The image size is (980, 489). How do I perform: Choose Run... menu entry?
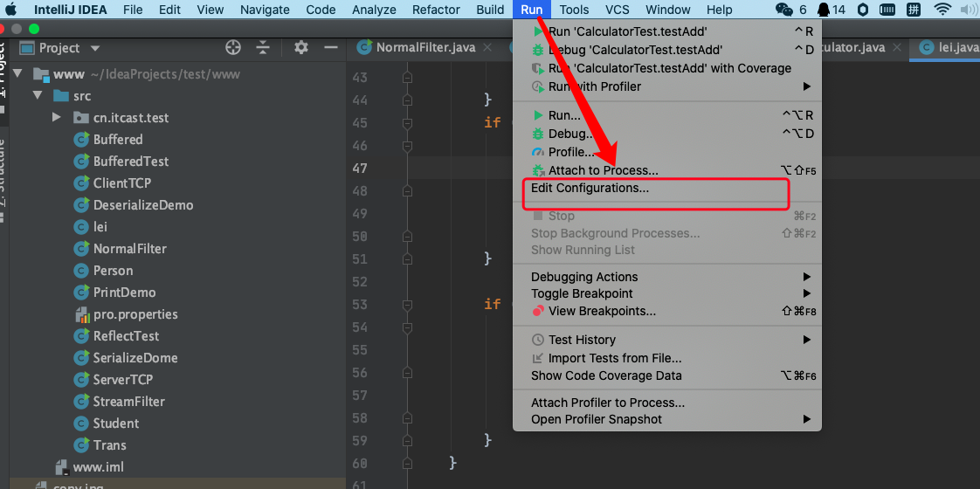pyautogui.click(x=667, y=115)
